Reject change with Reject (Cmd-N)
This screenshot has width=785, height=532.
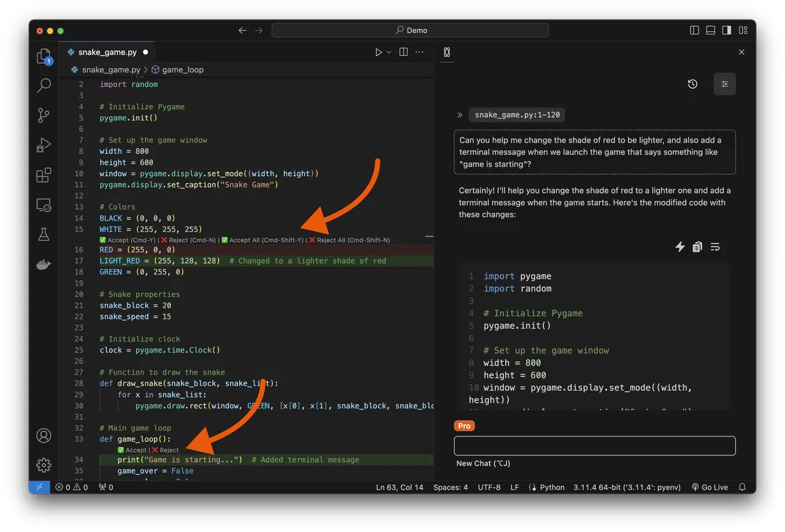point(188,240)
